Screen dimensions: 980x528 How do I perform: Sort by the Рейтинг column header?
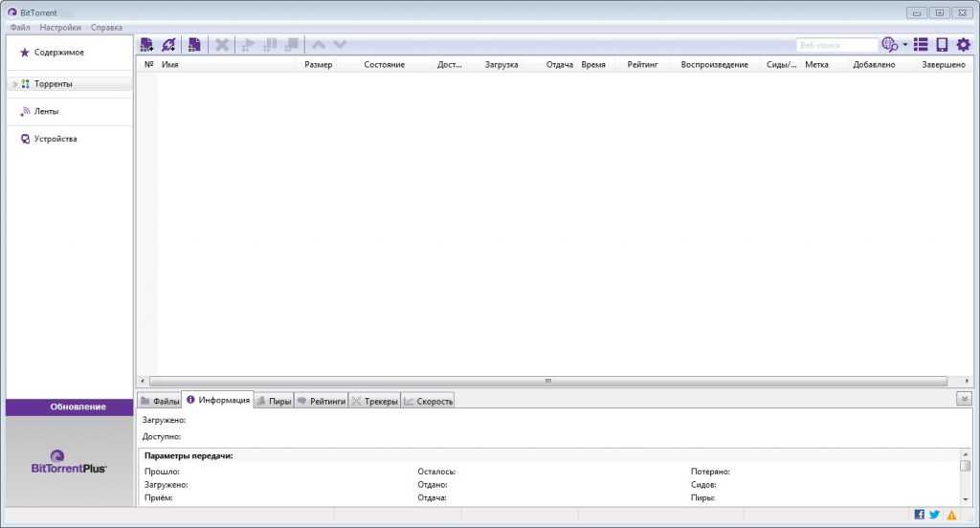(642, 64)
